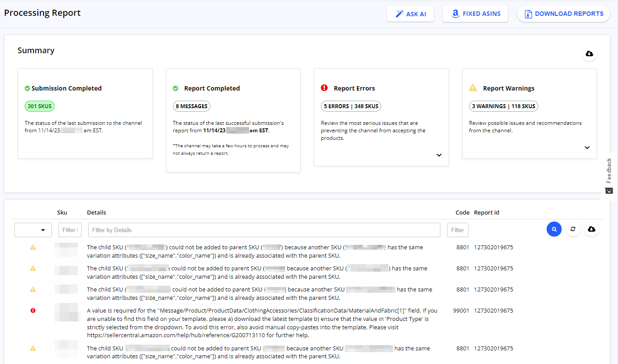Viewport: 618px width, 364px height.
Task: Click the Code column filter field
Action: click(x=458, y=230)
